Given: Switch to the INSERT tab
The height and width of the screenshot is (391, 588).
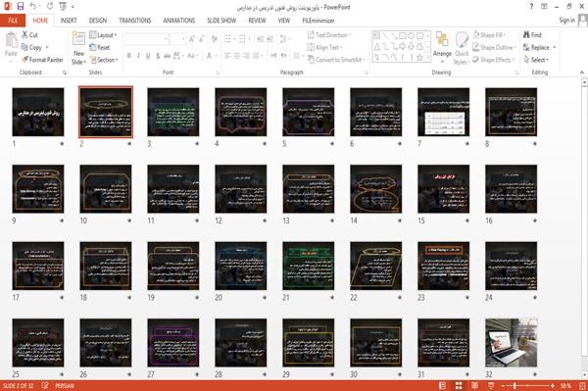Looking at the screenshot, I should (69, 21).
